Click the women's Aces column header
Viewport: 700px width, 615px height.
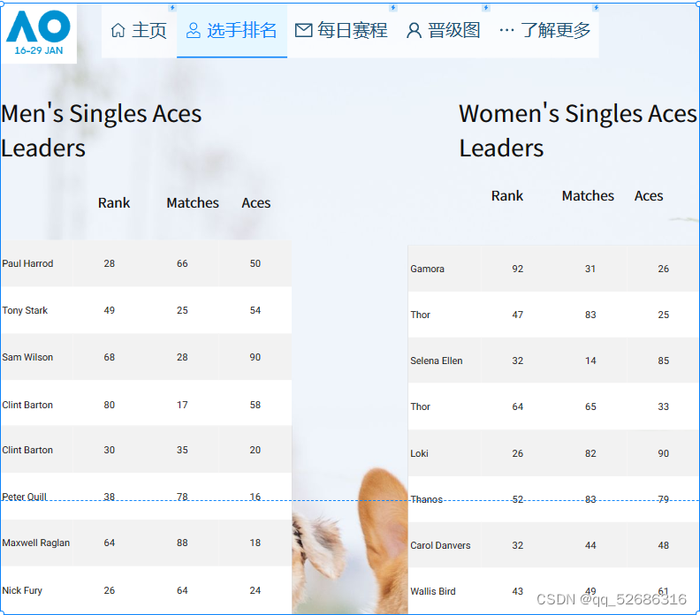tap(649, 196)
